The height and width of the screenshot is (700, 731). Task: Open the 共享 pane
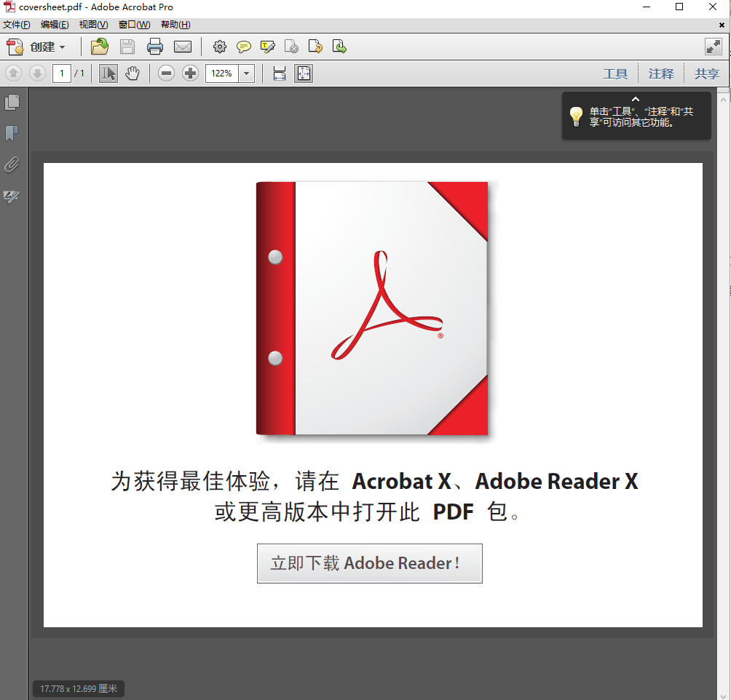[707, 73]
